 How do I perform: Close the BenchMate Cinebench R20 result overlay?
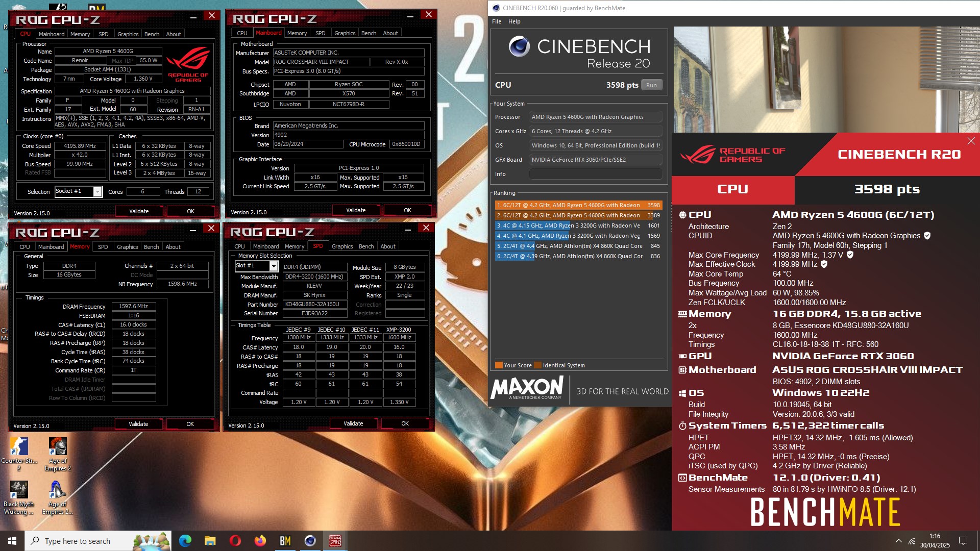971,141
